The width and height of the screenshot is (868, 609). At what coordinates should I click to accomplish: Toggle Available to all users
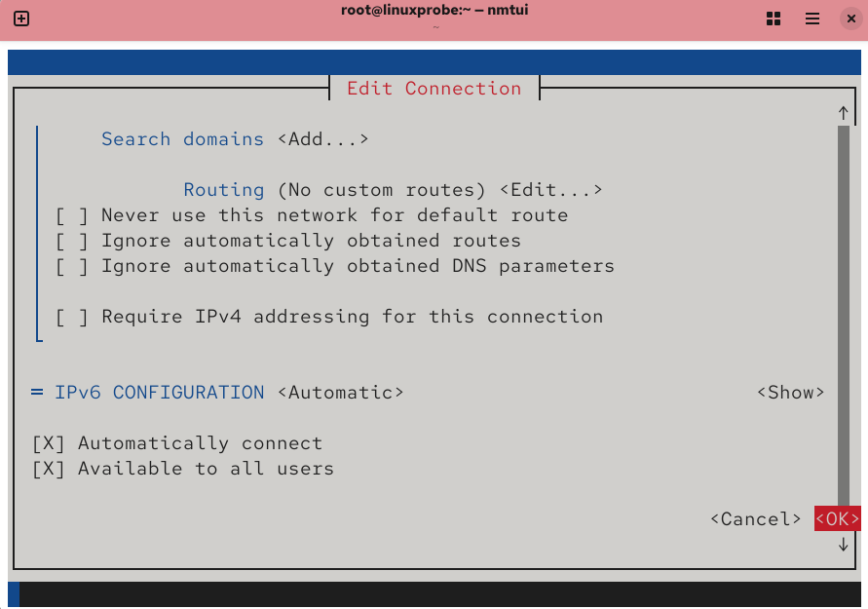48,469
